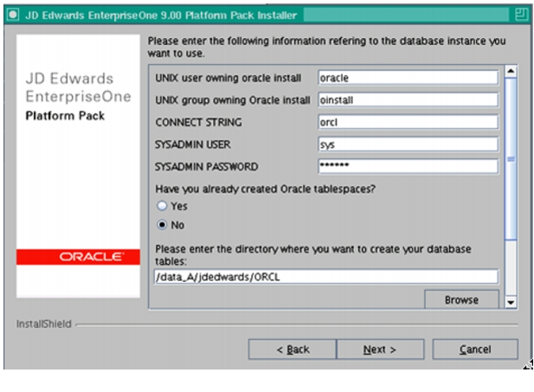Click the SYSADMIN PASSWORD field

point(408,166)
